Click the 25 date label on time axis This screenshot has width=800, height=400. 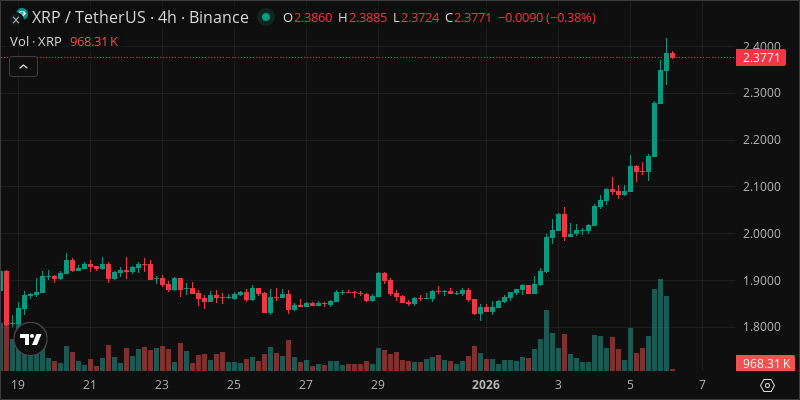click(234, 384)
